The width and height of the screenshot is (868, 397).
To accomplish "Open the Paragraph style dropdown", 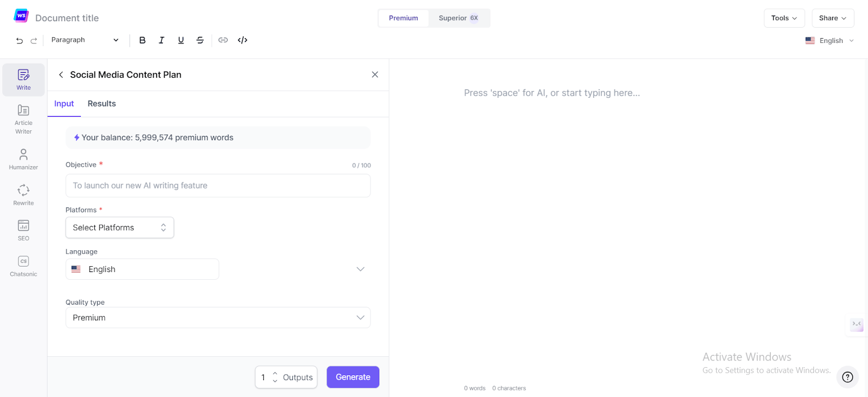I will click(x=85, y=40).
